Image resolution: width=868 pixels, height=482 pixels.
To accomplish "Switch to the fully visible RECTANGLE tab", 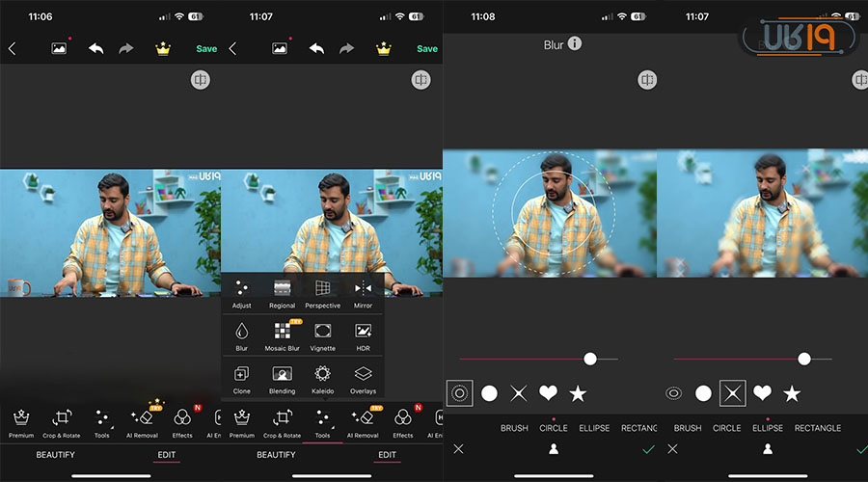I will [x=817, y=428].
